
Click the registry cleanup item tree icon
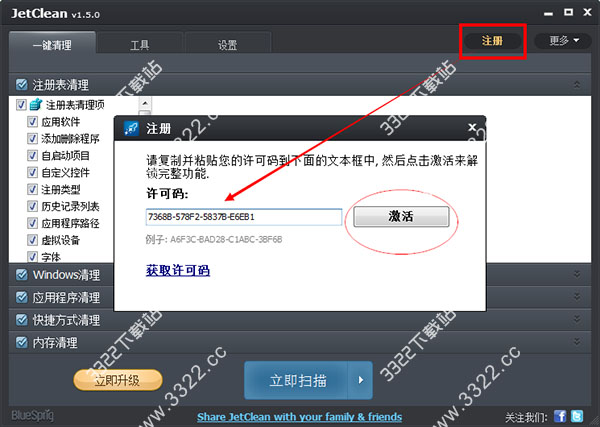pos(36,104)
